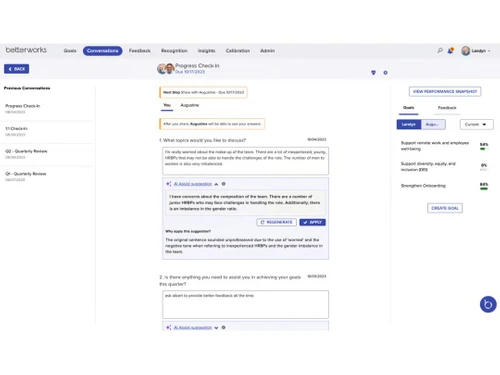Click the answer box for question 2
Screen dimensions: 500x375
tap(245, 304)
